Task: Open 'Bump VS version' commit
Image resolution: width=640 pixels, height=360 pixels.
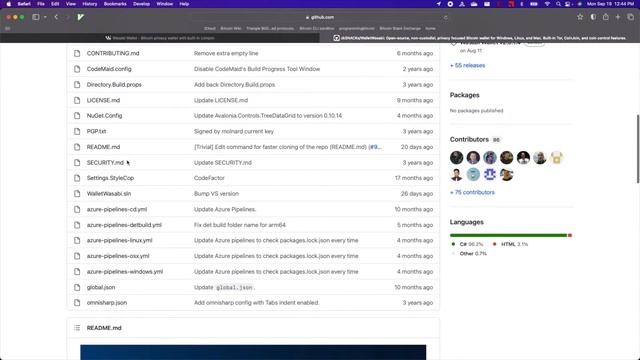Action: click(216, 194)
